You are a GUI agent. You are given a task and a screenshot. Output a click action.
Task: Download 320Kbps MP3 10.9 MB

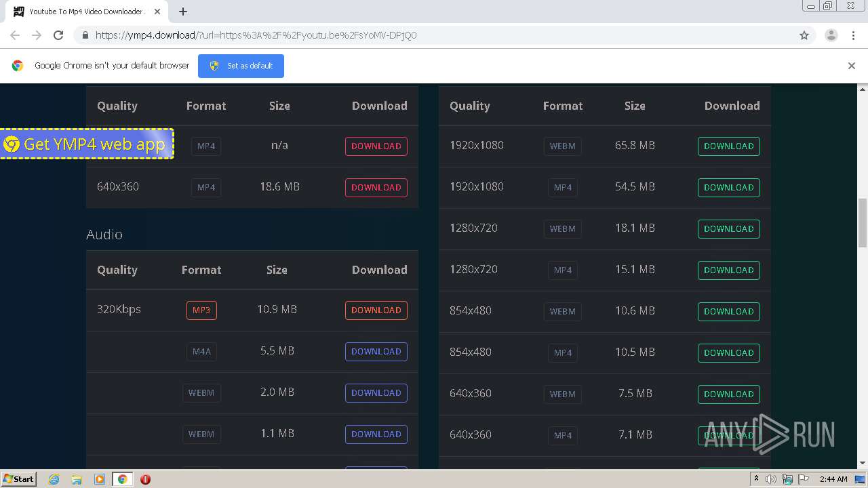coord(376,310)
